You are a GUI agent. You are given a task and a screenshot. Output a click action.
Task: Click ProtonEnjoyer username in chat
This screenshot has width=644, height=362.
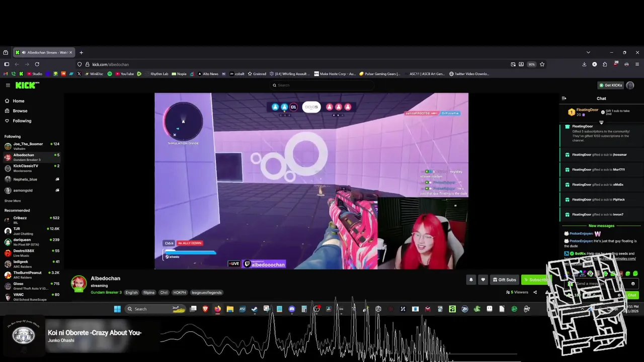click(x=581, y=233)
